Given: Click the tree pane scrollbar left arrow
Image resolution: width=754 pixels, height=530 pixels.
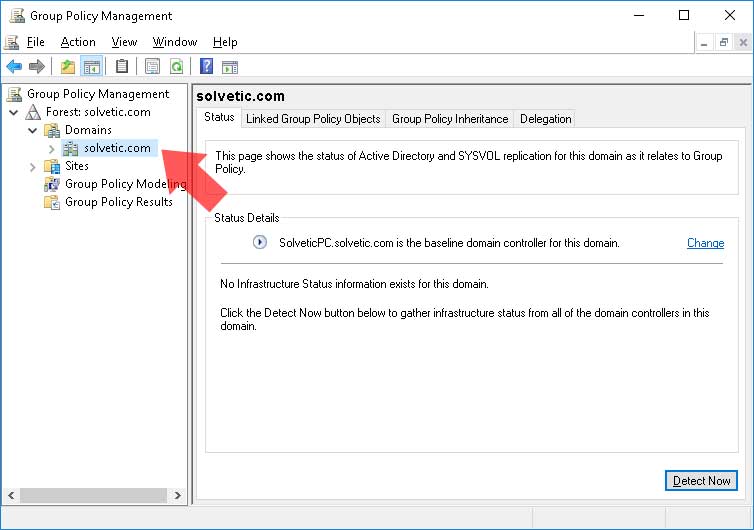Looking at the screenshot, I should [x=11, y=495].
